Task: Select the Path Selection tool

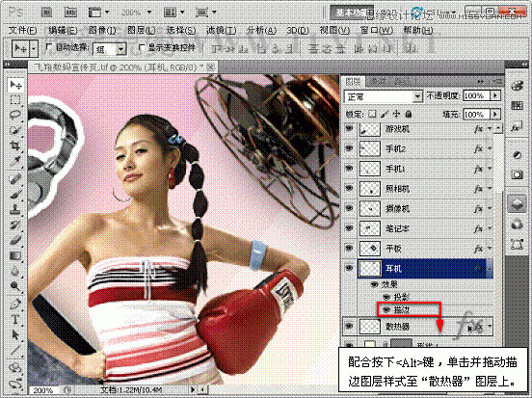Action: tap(15, 334)
